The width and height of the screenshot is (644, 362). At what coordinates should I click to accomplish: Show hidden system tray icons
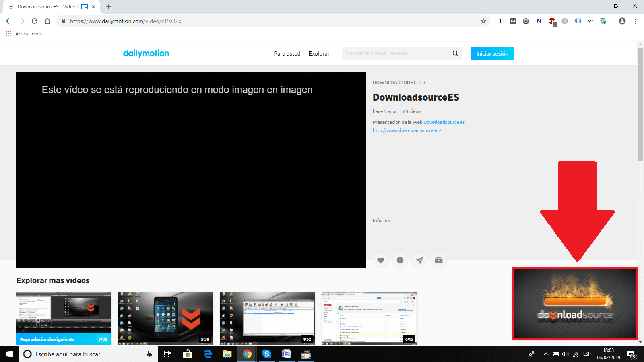coord(546,354)
